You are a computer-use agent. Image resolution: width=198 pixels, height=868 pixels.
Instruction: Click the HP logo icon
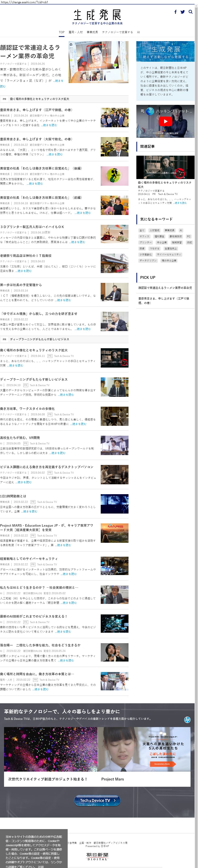tap(187, 720)
